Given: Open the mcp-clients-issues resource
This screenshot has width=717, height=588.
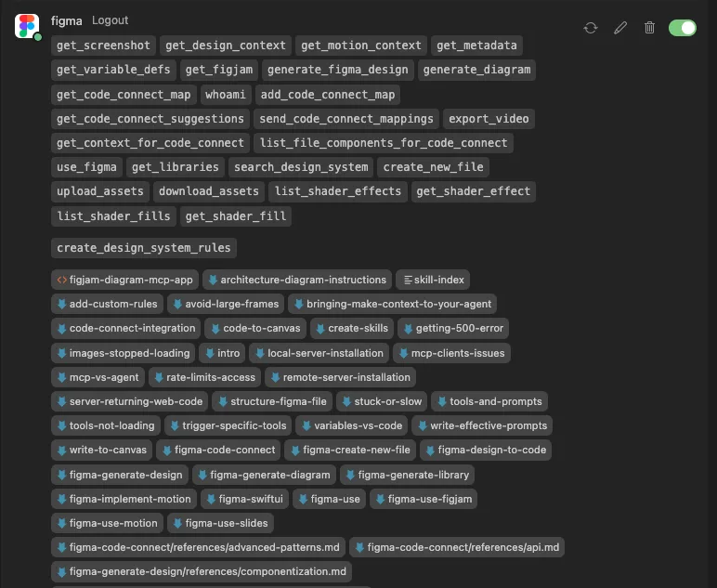Looking at the screenshot, I should (451, 353).
